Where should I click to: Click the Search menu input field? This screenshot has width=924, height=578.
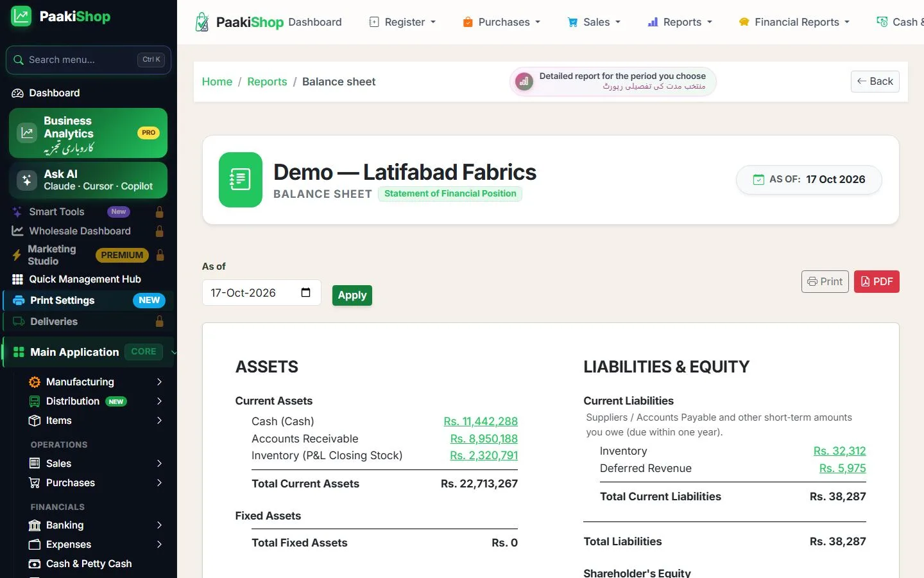(89, 60)
